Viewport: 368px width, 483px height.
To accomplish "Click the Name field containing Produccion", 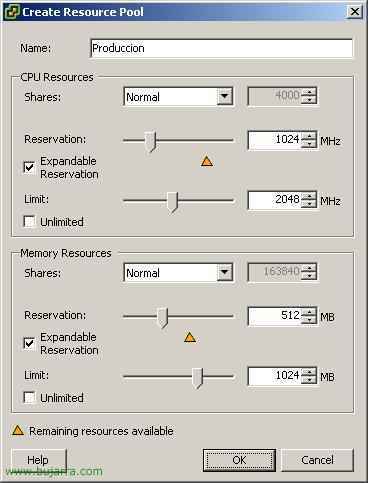I will pos(221,48).
